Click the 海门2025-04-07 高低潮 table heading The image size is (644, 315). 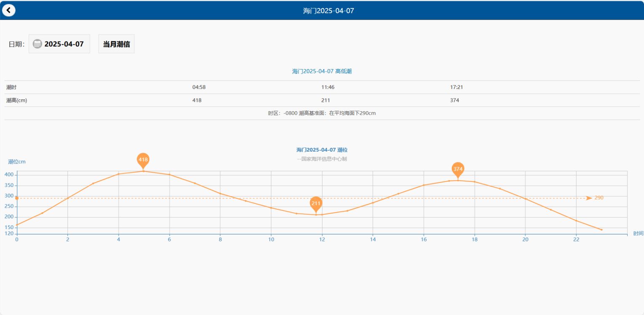click(x=322, y=71)
